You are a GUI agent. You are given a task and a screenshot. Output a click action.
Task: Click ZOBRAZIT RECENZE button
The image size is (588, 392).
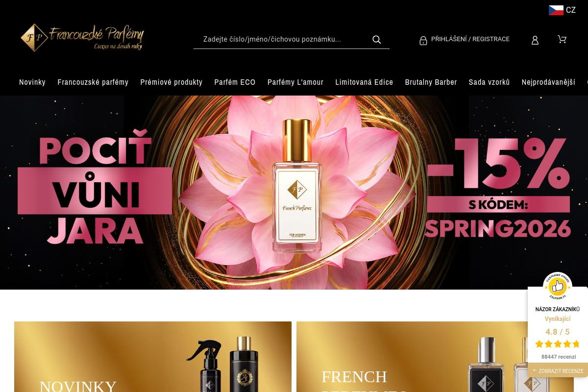558,371
